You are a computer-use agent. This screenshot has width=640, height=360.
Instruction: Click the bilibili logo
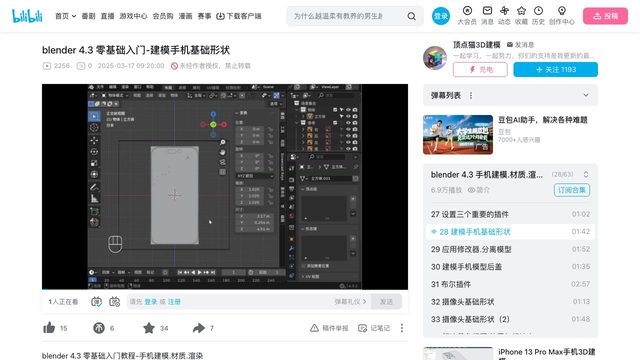27,16
